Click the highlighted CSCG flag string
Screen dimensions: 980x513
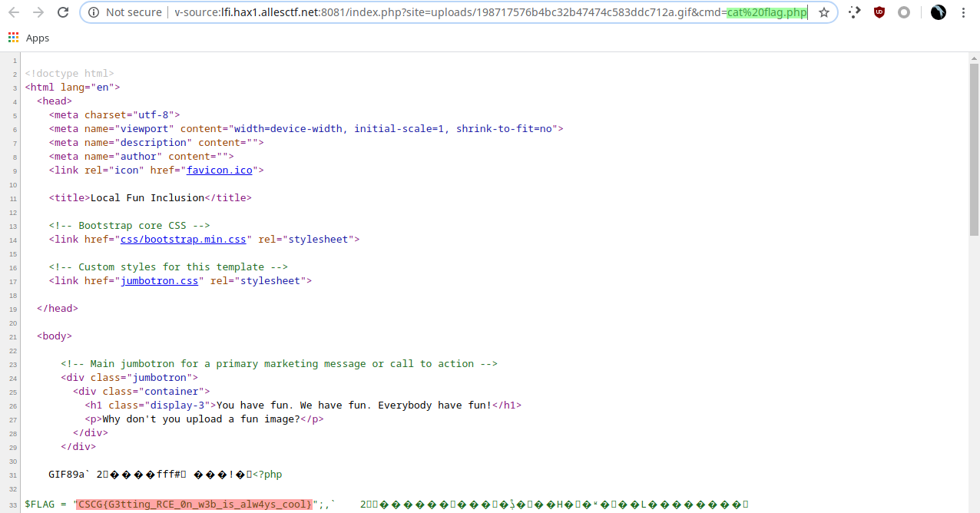pyautogui.click(x=195, y=504)
